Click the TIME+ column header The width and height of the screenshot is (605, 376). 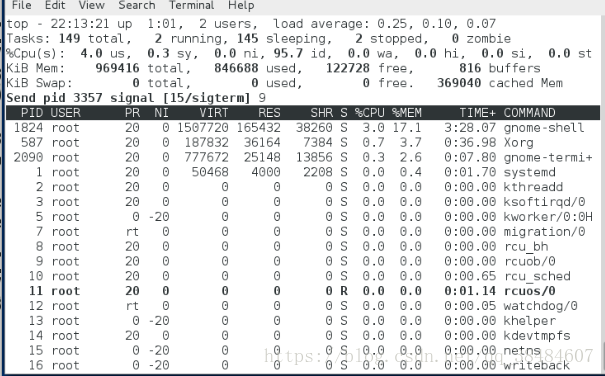pos(478,113)
